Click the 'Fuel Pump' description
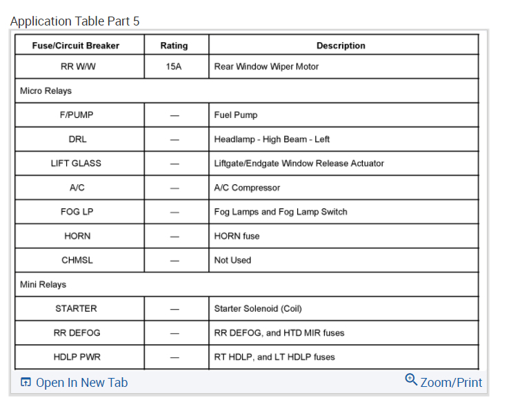 click(236, 115)
